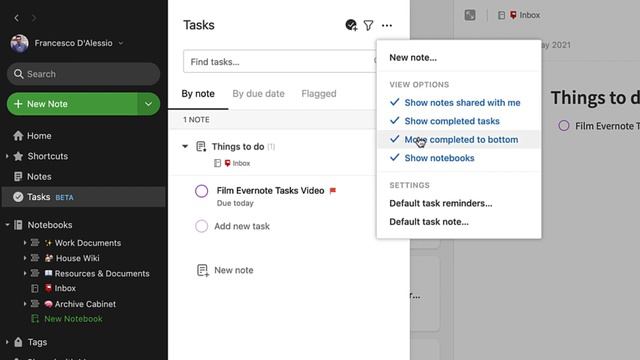The width and height of the screenshot is (640, 360).
Task: Open Default task note... setting
Action: coord(429,222)
